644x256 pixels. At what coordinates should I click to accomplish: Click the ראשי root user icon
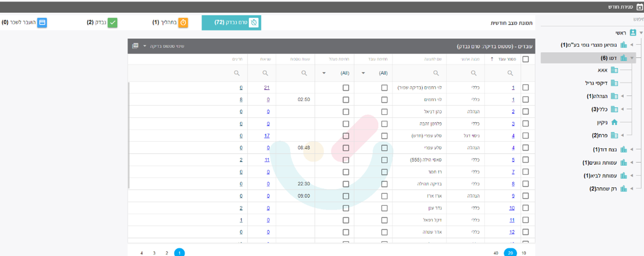point(633,33)
